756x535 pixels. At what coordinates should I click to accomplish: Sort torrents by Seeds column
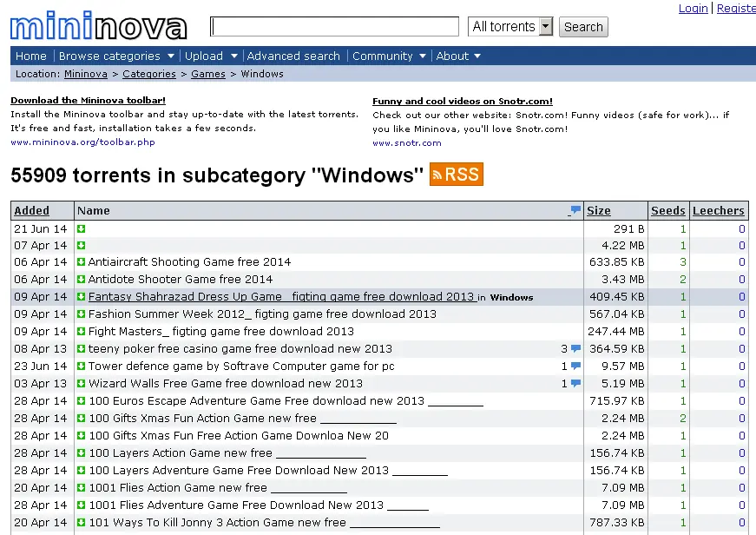[667, 211]
